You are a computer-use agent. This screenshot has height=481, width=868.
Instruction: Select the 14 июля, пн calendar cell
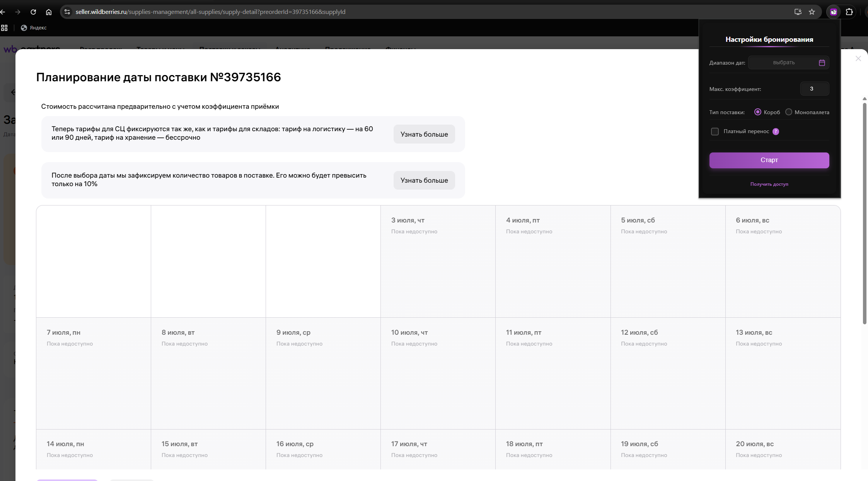coord(94,449)
